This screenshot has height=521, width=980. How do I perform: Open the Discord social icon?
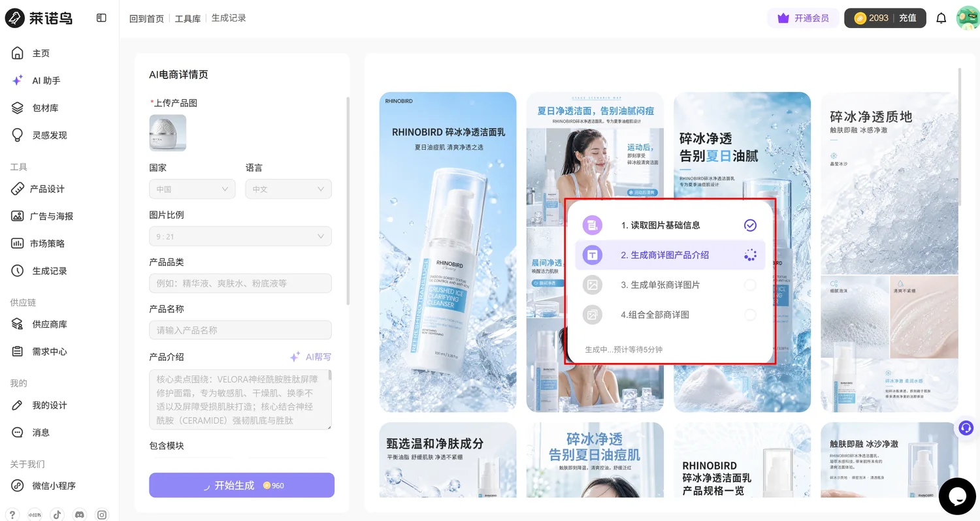pos(80,514)
